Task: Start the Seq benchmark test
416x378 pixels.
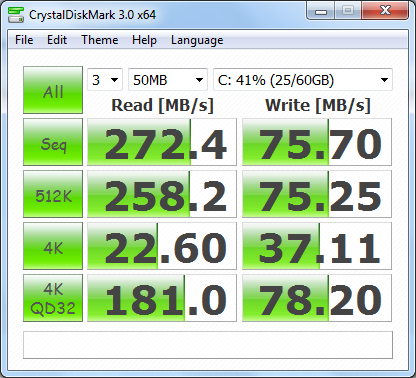Action: pyautogui.click(x=53, y=142)
